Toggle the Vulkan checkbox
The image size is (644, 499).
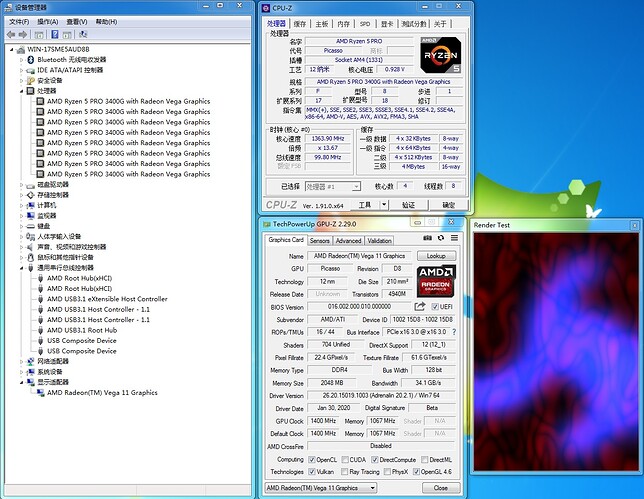[x=312, y=471]
